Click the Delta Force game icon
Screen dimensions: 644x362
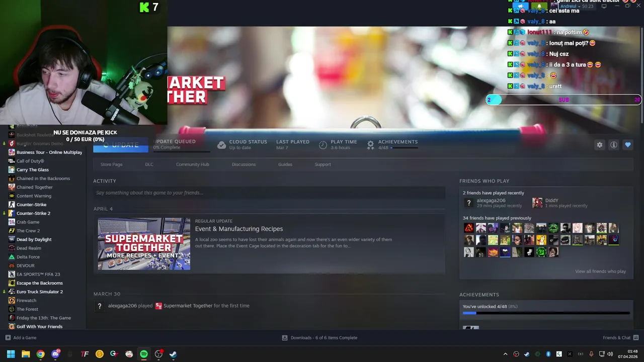12,257
